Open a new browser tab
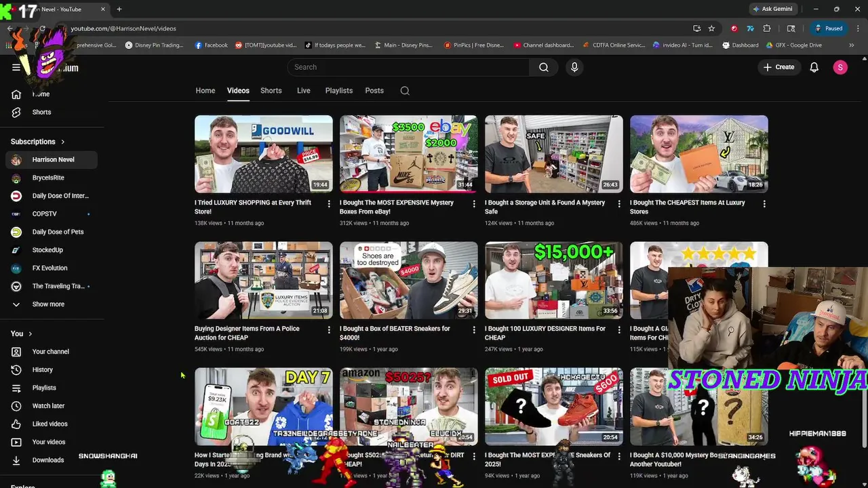Image resolution: width=868 pixels, height=488 pixels. (119, 9)
